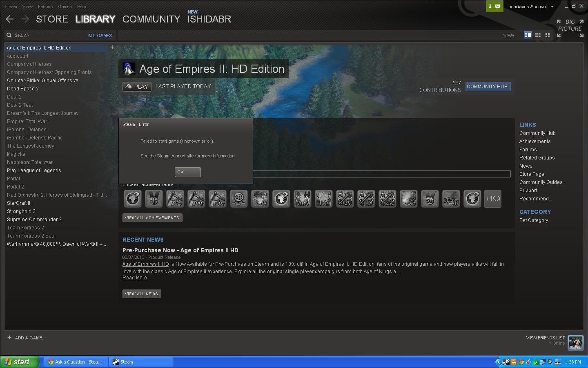This screenshot has width=588, height=368.
Task: Switch library to grid view
Action: click(548, 35)
